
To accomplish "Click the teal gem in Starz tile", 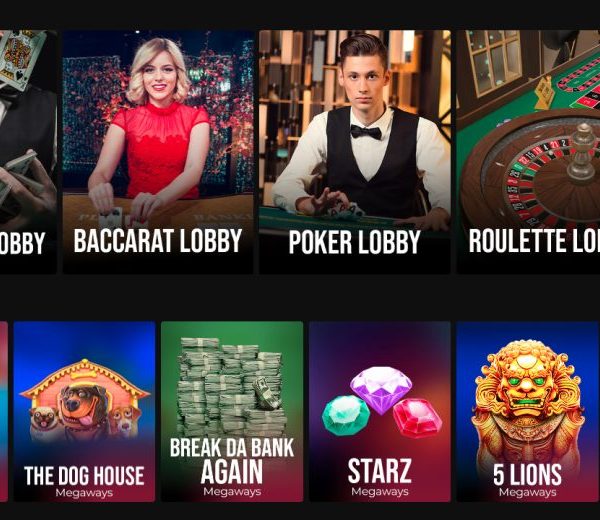I will tap(346, 416).
